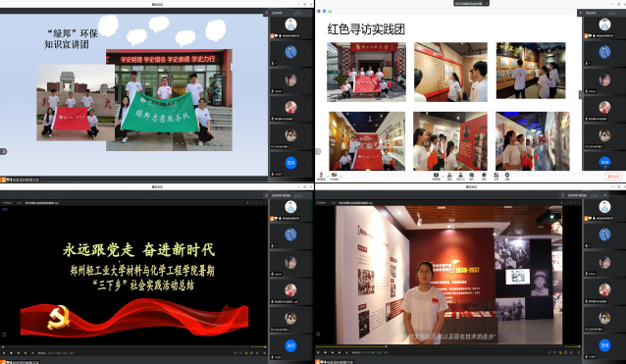
Task: Click stop in the 永远跟党走 video player
Action: pyautogui.click(x=11, y=353)
